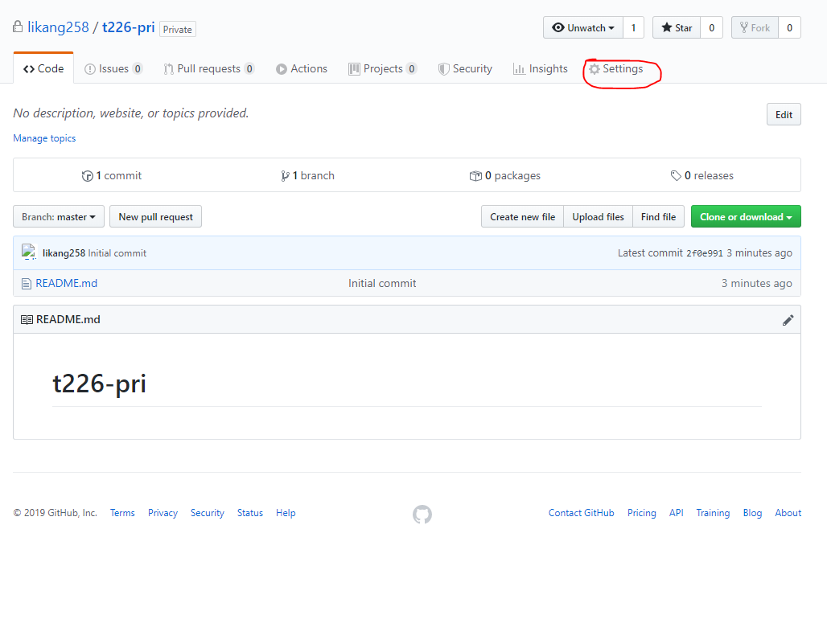The image size is (827, 644).
Task: Open the commit hash 2f0e991
Action: coord(705,253)
